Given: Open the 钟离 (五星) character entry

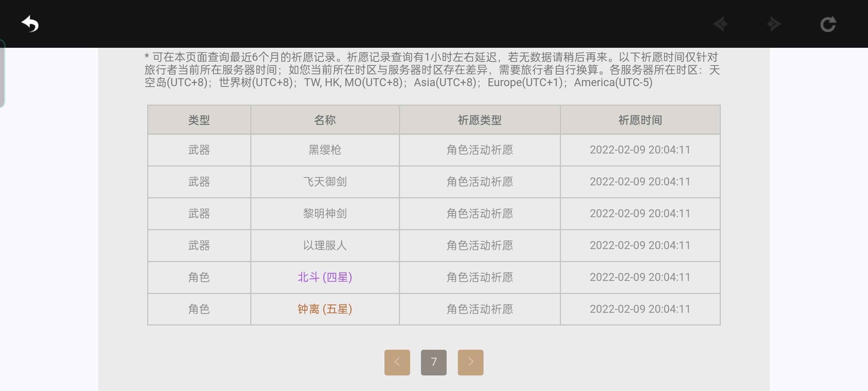Looking at the screenshot, I should coord(325,309).
